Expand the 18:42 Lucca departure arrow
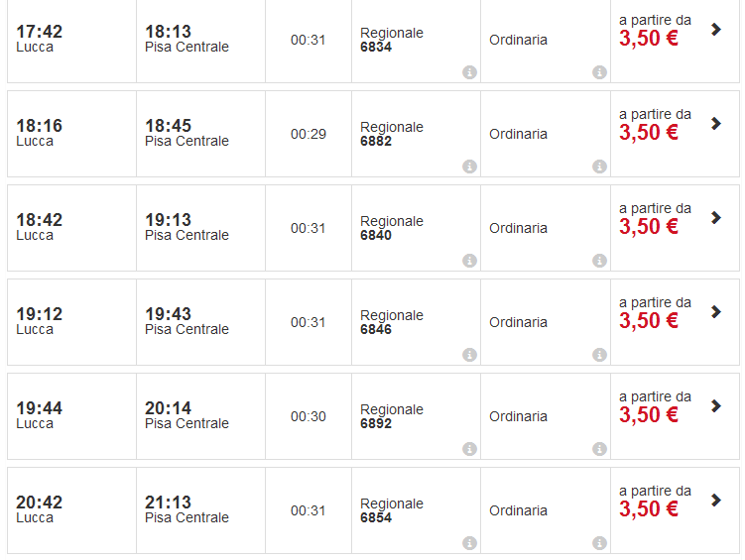Image resolution: width=745 pixels, height=560 pixels. 716,218
